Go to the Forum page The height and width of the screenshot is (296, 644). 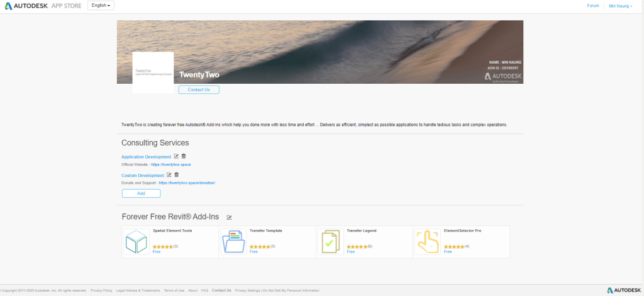(592, 6)
